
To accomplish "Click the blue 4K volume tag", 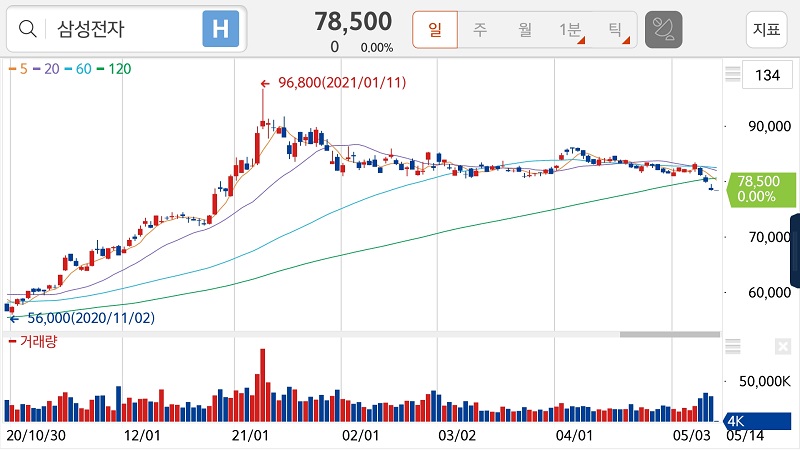I will tap(757, 421).
